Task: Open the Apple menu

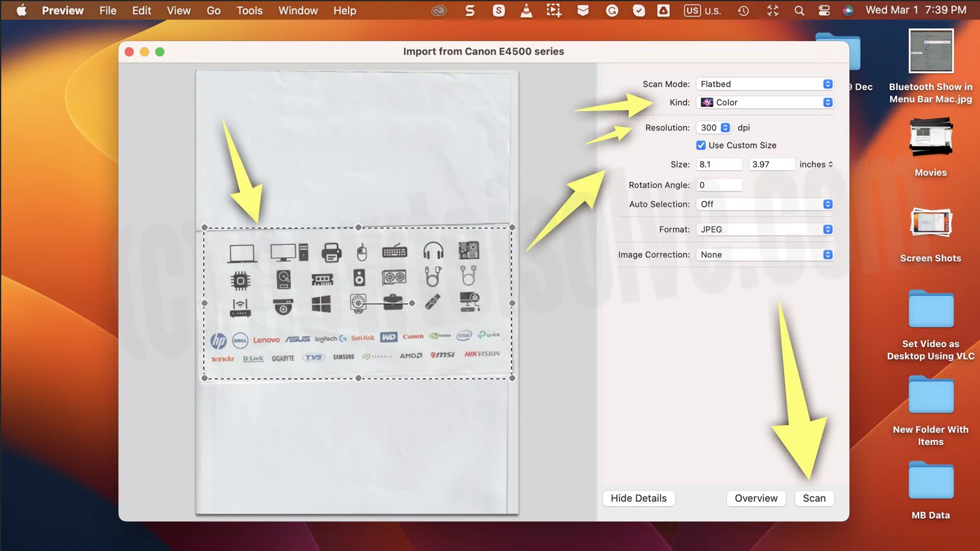Action: 21,10
